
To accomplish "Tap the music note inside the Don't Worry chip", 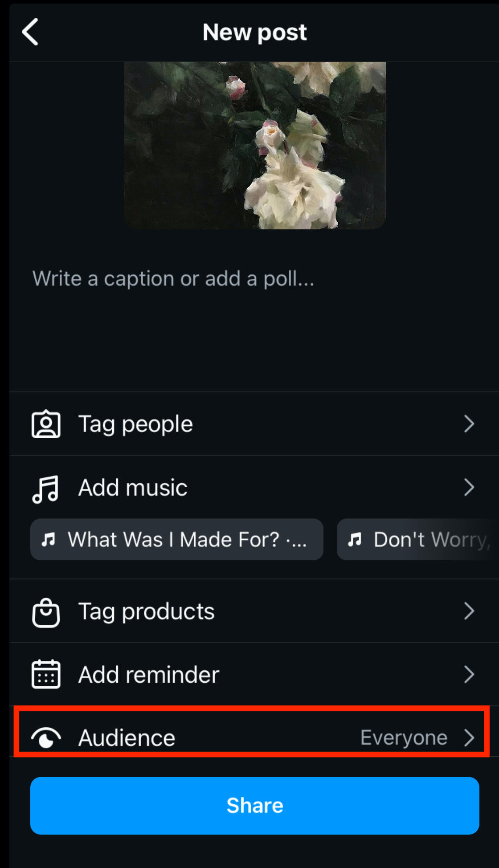I will [x=355, y=539].
